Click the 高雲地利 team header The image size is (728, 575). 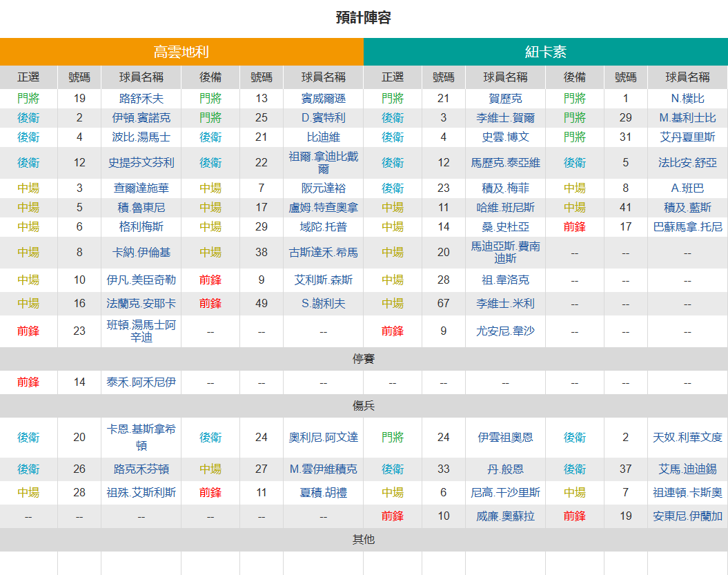click(x=181, y=52)
